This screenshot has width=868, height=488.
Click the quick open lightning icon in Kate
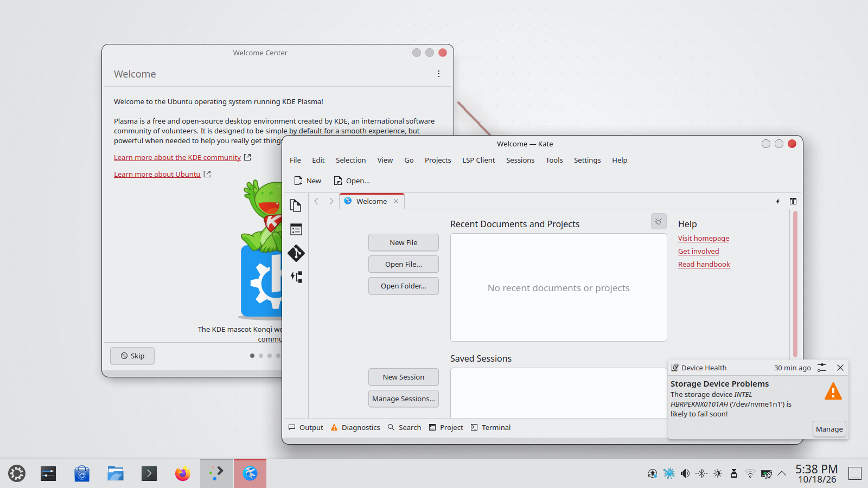778,201
